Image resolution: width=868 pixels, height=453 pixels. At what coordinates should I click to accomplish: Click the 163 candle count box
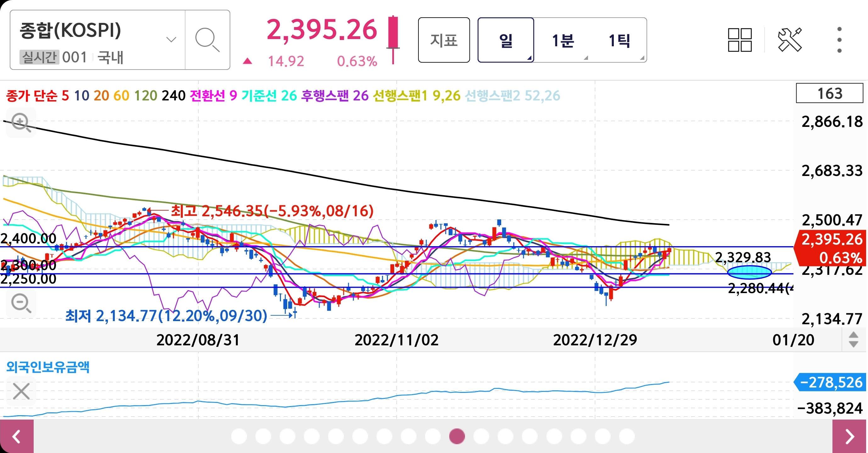point(829,93)
